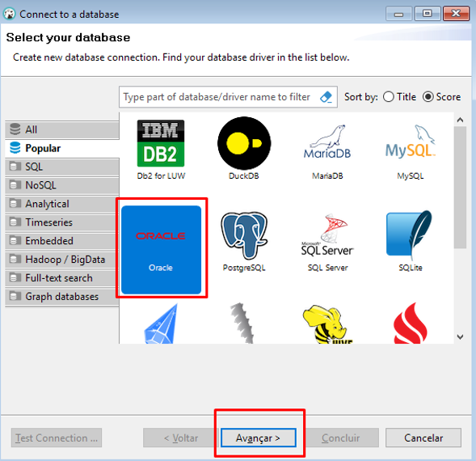
Task: Select the PostgreSQL elephant icon
Action: coord(244,235)
